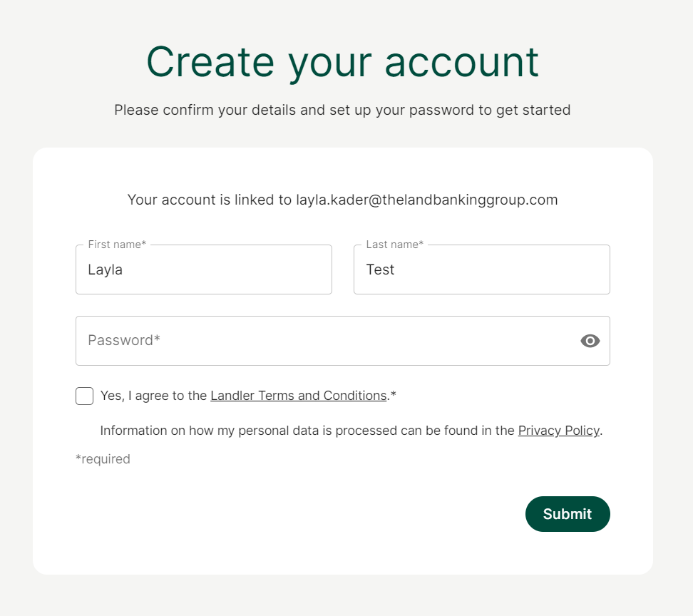693x616 pixels.
Task: Click the "Create your account" heading
Action: pos(342,62)
